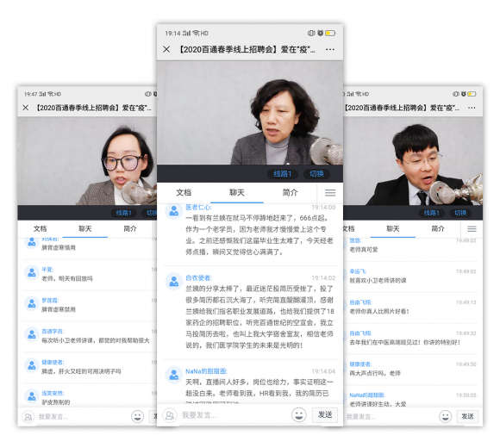Viewport: 500px width, 448px height.
Task: Click 发送 send button in right phone
Action: (467, 416)
